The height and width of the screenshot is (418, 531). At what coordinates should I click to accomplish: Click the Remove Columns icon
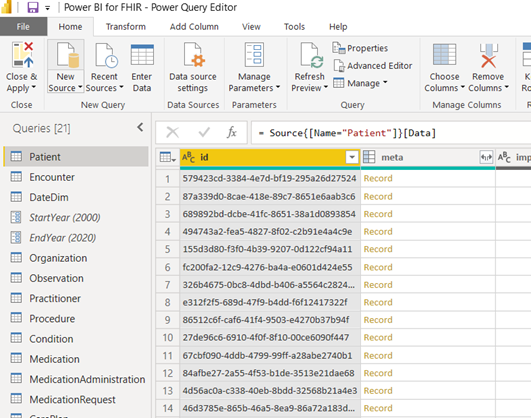(488, 55)
